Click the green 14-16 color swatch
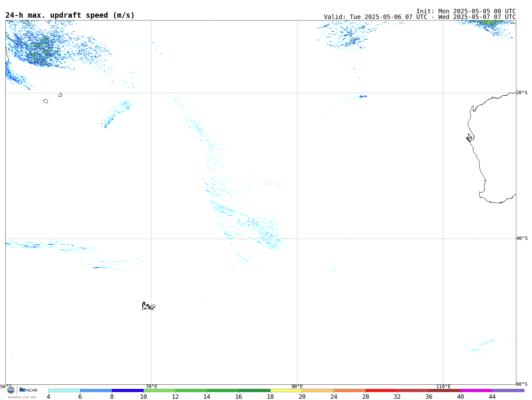Screen dimensions: 532x400 click(223, 391)
